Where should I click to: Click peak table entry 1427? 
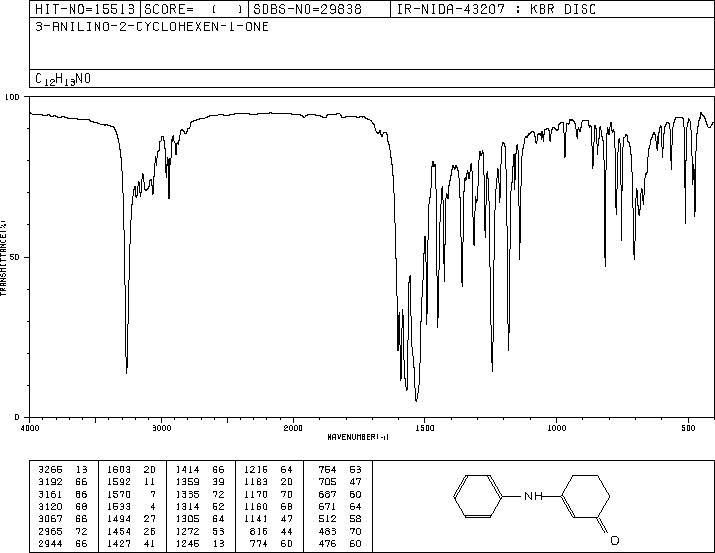pos(131,543)
